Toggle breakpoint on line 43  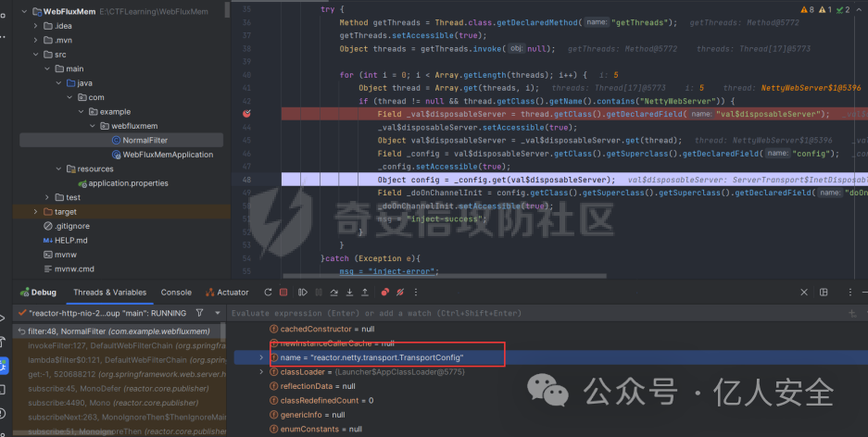(x=247, y=113)
